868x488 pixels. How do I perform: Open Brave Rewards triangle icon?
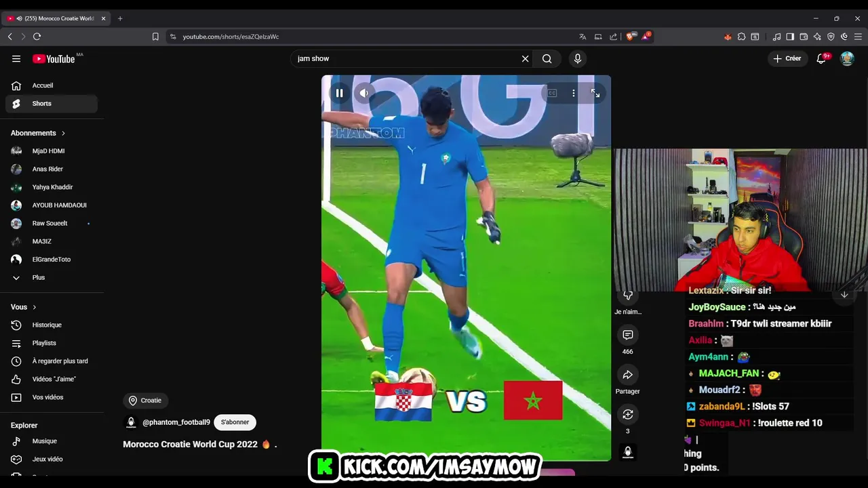pyautogui.click(x=646, y=37)
